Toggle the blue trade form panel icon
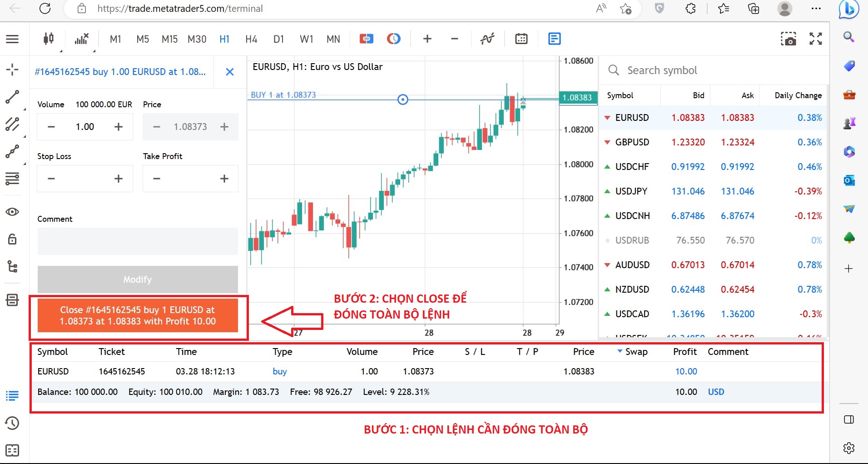The image size is (868, 464). [x=554, y=39]
